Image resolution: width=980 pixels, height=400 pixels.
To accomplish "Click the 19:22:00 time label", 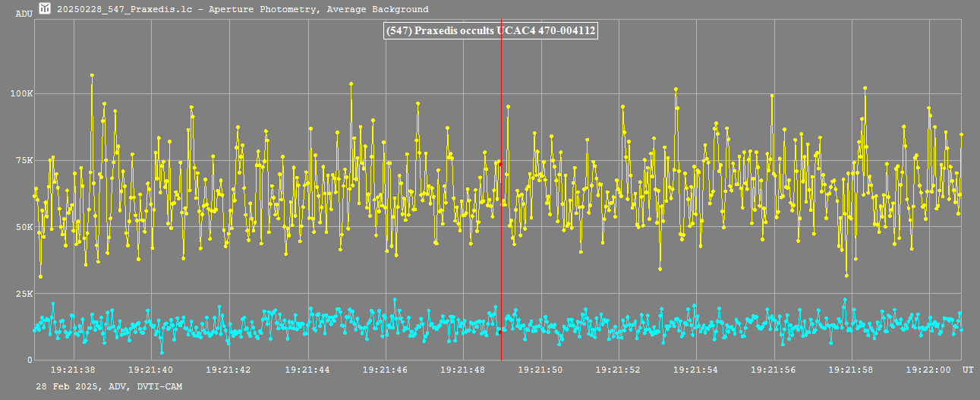I will point(930,370).
